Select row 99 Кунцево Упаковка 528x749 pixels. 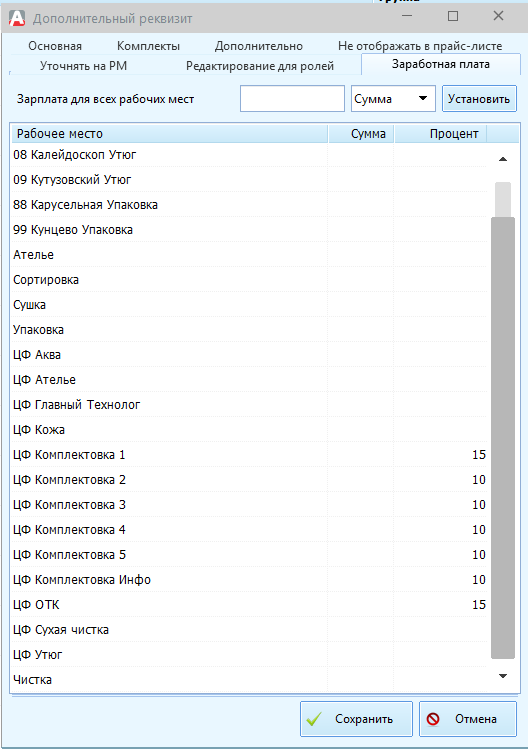[249, 230]
